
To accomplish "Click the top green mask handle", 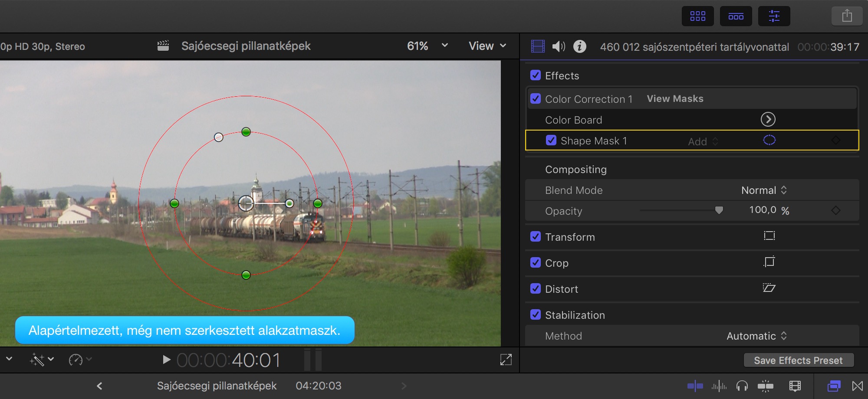I will pos(246,132).
